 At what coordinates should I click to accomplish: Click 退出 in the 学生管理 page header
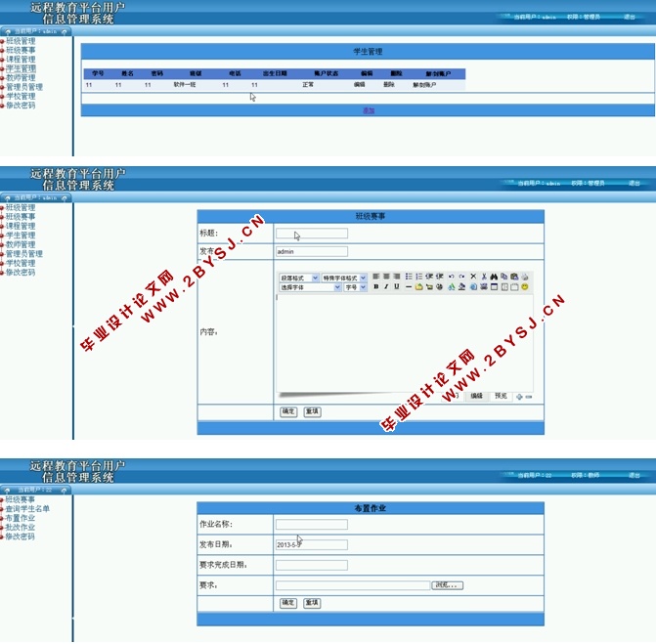630,17
